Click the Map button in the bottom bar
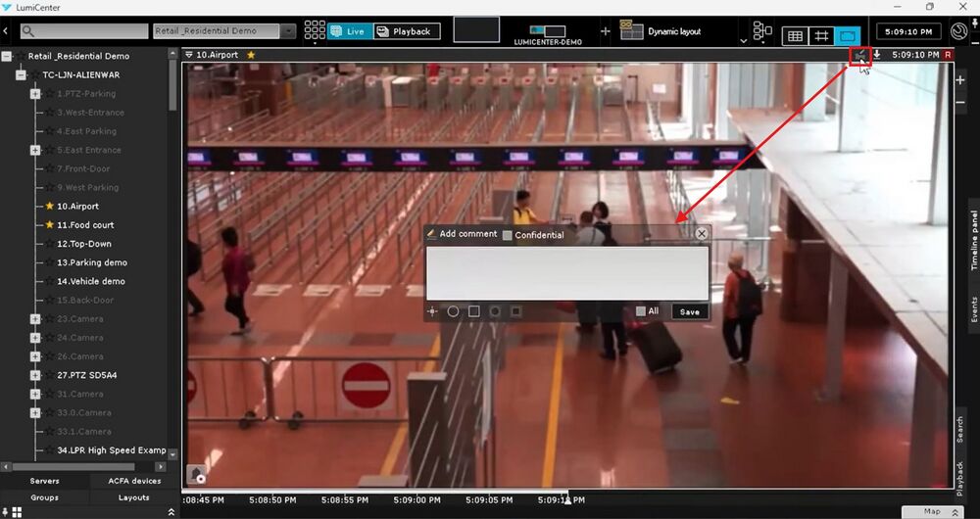 point(932,511)
